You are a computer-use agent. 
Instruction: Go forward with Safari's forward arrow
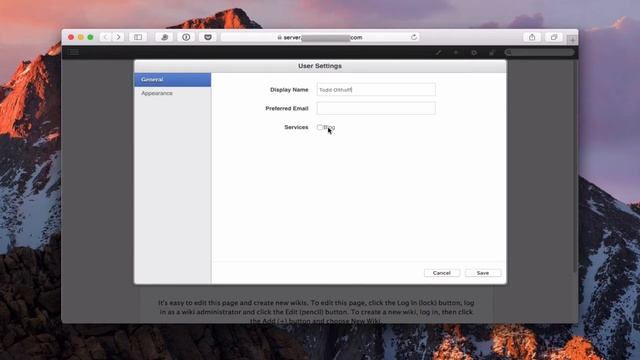pos(118,37)
